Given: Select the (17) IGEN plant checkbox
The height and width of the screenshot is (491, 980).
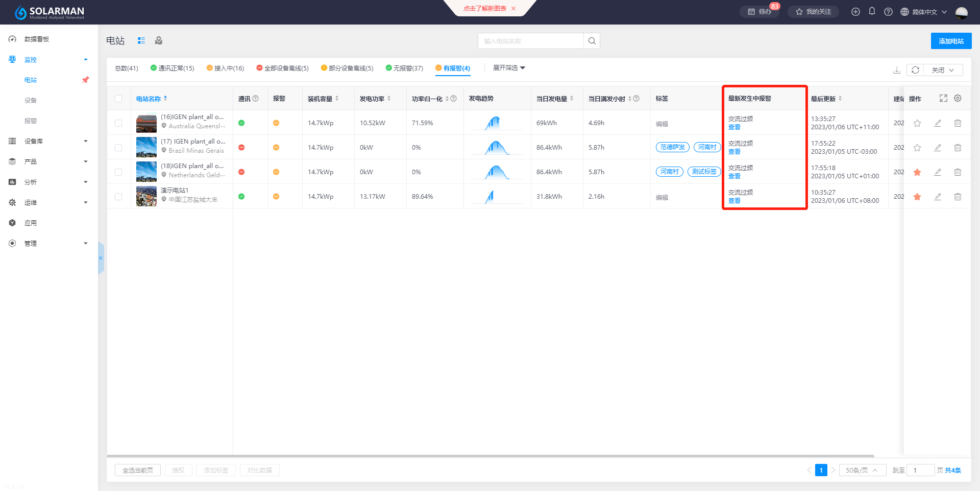Looking at the screenshot, I should 118,148.
